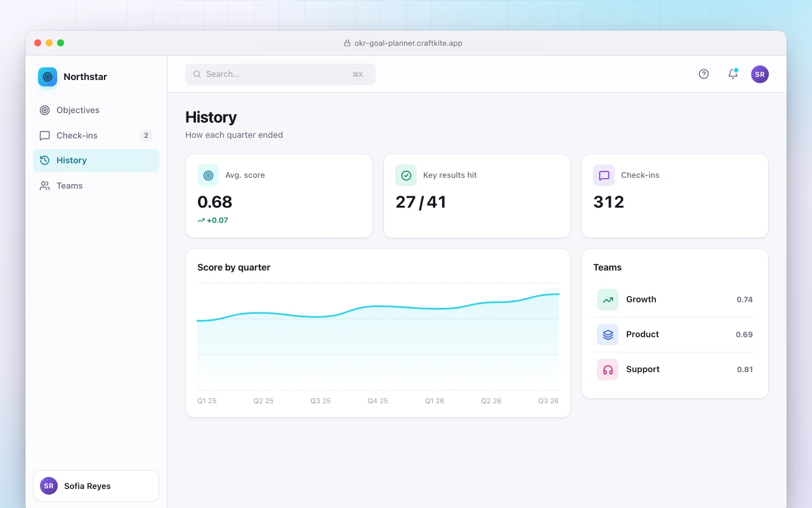812x508 pixels.
Task: Click the Check-ins speech bubble sidebar icon
Action: (x=44, y=135)
